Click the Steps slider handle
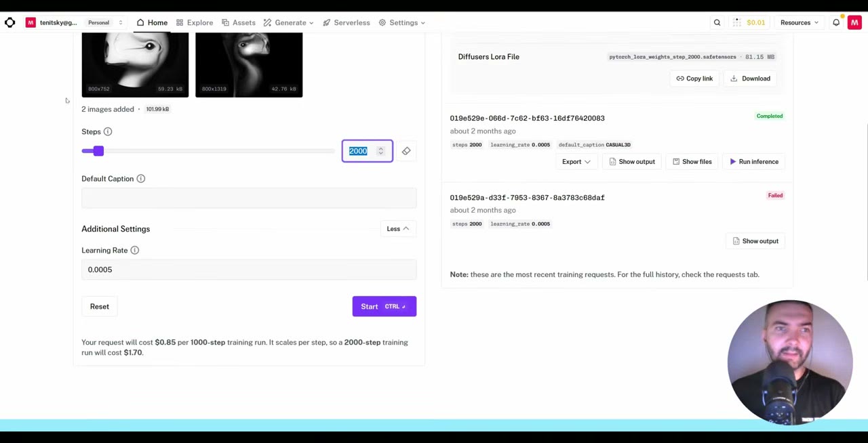 [x=99, y=151]
